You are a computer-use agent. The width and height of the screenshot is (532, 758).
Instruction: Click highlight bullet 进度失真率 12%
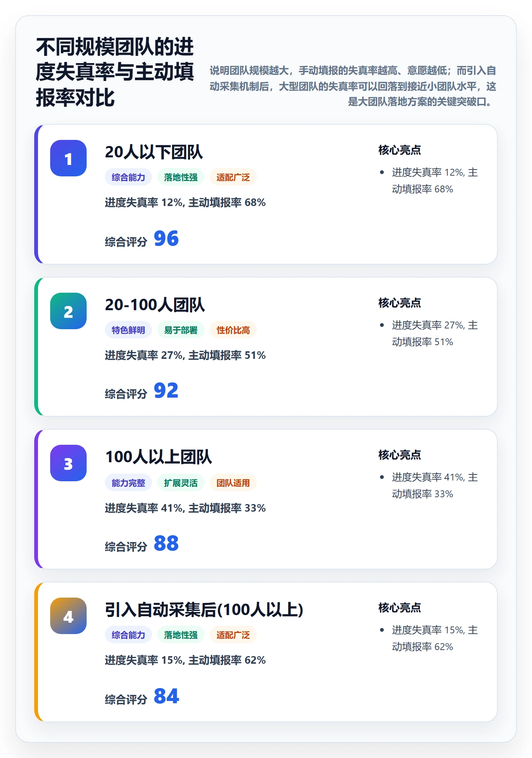[435, 181]
